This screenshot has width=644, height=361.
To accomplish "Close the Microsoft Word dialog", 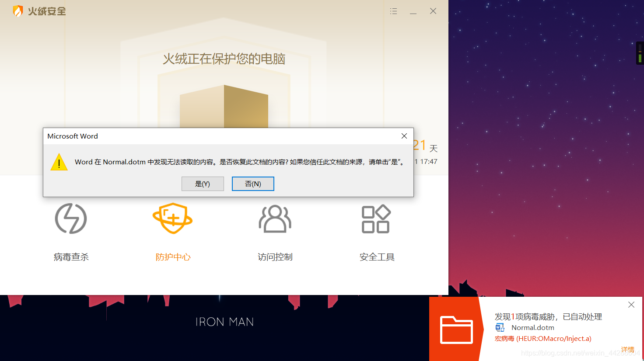I will pos(404,136).
